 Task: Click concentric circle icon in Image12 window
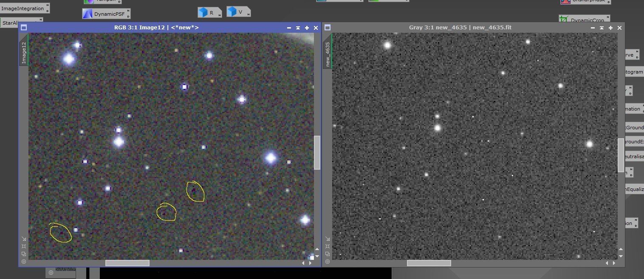click(x=24, y=262)
